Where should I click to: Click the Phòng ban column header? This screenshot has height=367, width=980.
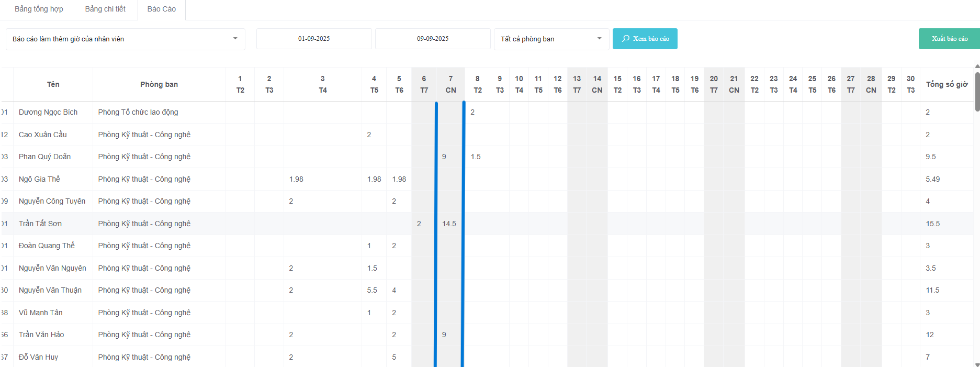point(159,84)
